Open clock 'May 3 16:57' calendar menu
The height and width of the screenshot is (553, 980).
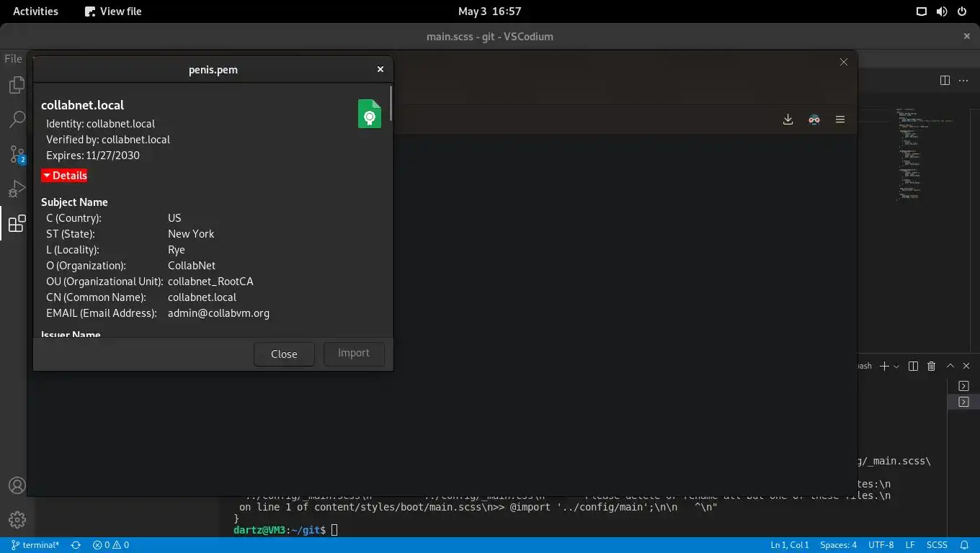point(489,11)
